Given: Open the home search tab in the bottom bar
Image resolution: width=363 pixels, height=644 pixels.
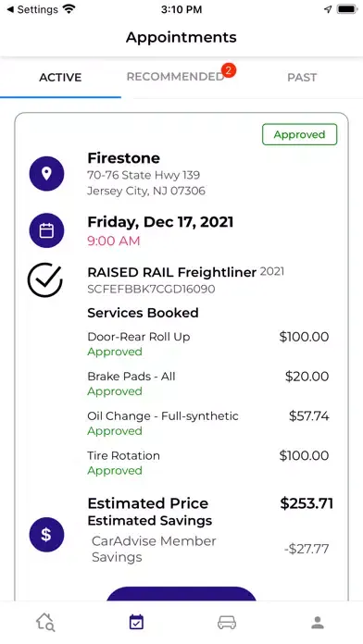Looking at the screenshot, I should (45, 622).
